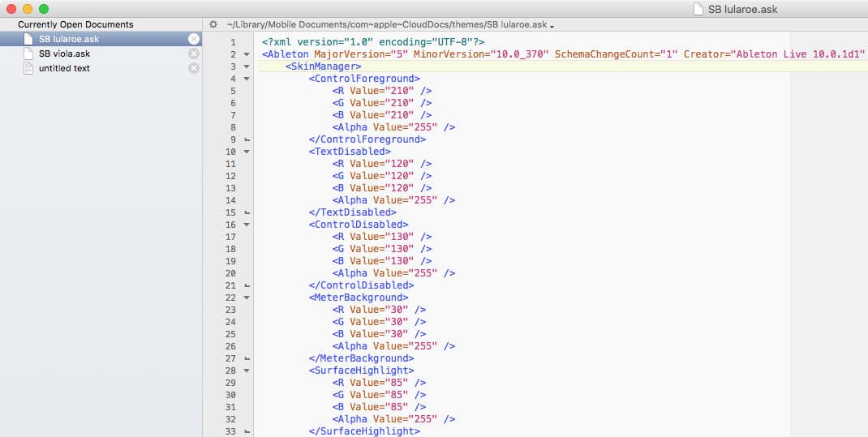Viewport: 868px width, 437px height.
Task: Click R Value="30" on line 23
Action: pyautogui.click(x=379, y=310)
